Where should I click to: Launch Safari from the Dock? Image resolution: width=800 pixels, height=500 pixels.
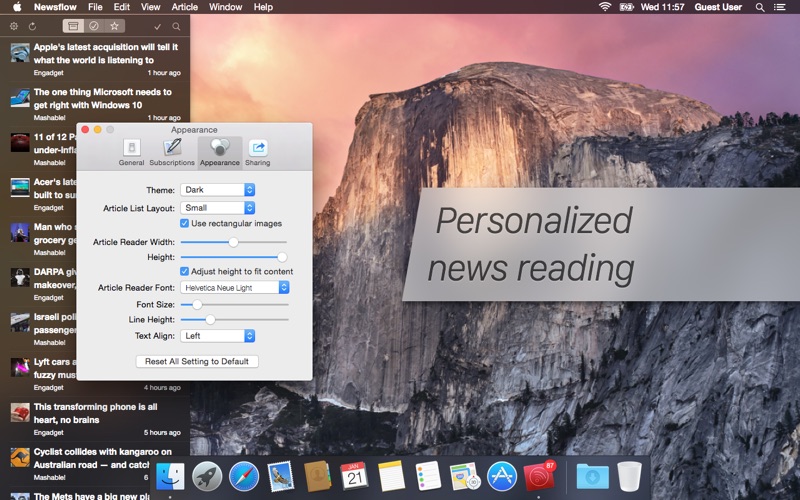point(244,476)
